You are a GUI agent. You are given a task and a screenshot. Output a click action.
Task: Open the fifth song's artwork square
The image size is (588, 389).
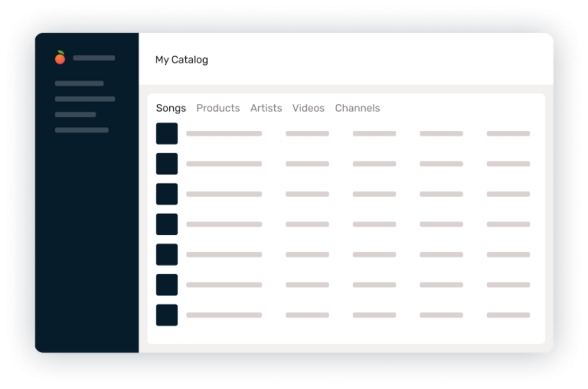coord(166,254)
